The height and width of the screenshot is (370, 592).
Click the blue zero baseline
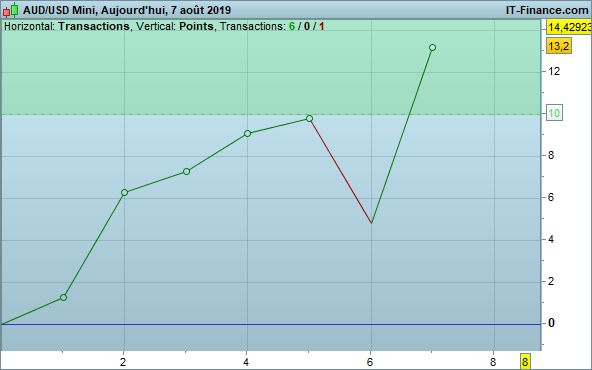pyautogui.click(x=271, y=324)
